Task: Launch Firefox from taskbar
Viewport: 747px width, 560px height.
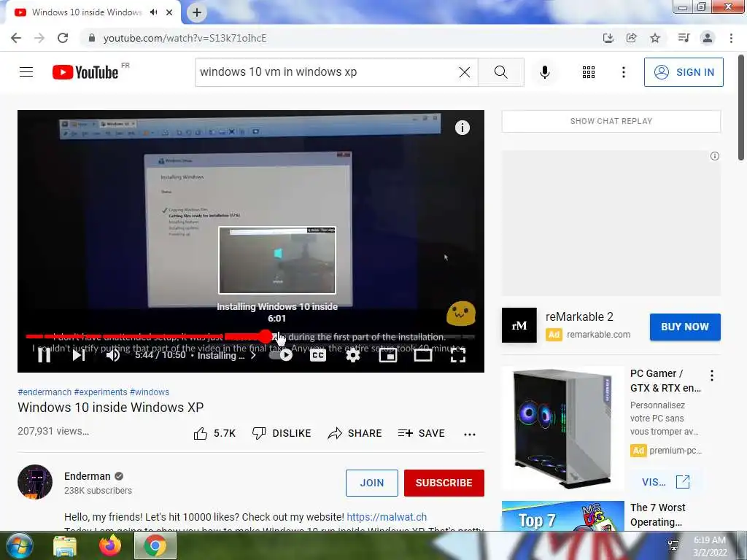Action: [x=110, y=545]
